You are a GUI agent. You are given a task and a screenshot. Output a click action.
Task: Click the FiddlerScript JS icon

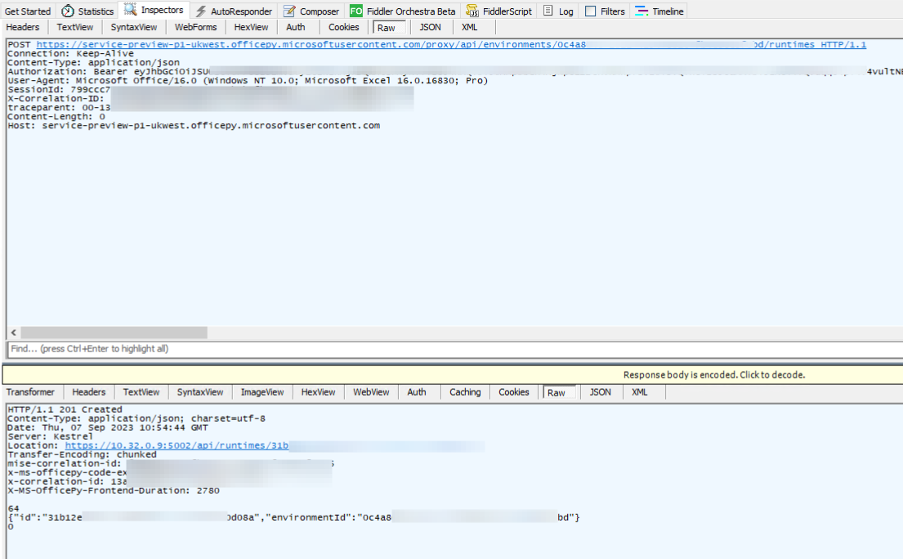pos(472,11)
